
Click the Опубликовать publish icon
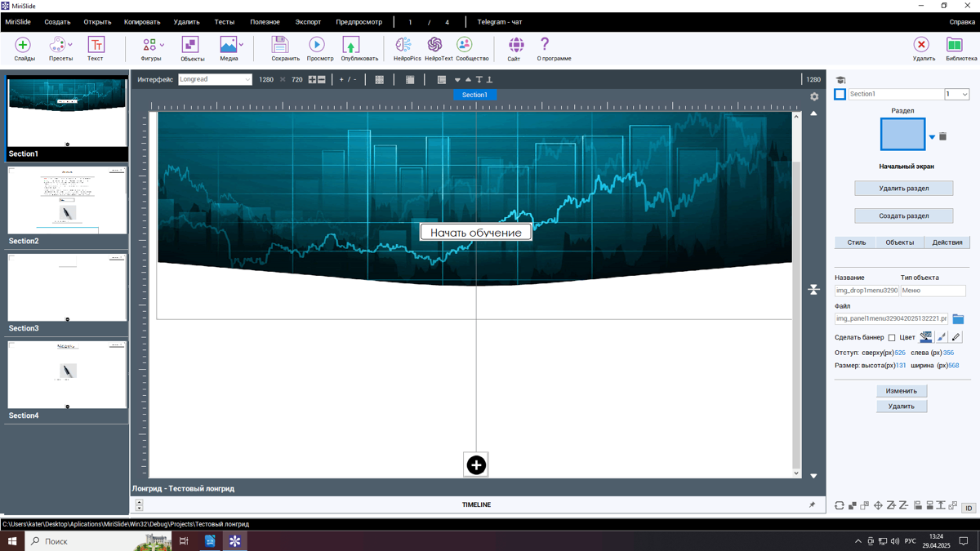(x=351, y=45)
